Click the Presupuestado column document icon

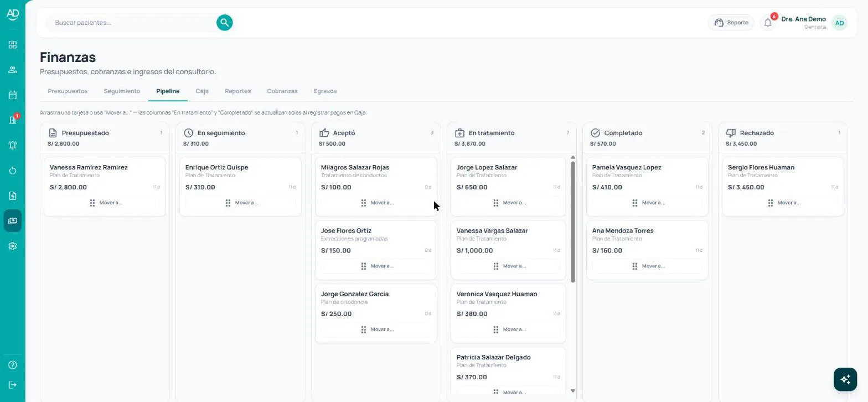[x=53, y=133]
